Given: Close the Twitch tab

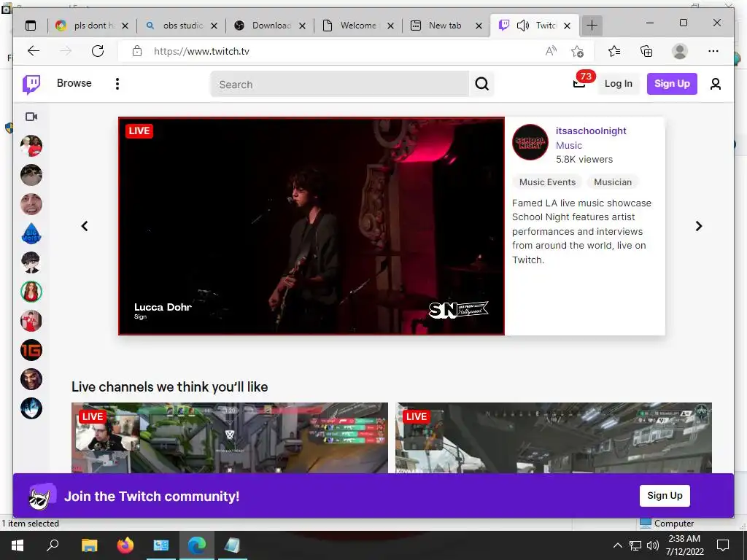Looking at the screenshot, I should [x=567, y=26].
